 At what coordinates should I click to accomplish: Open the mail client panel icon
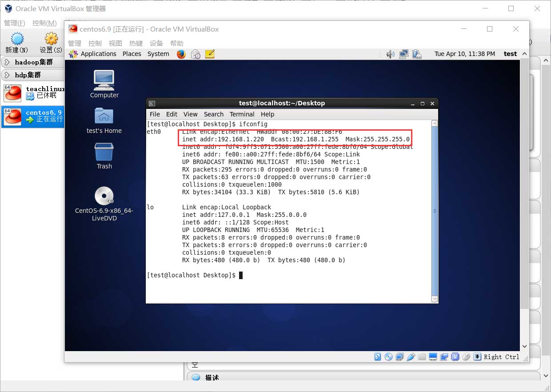tap(196, 54)
